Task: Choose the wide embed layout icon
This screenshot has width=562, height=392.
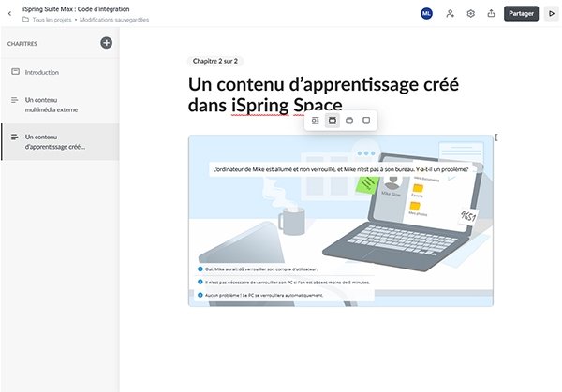Action: 349,121
